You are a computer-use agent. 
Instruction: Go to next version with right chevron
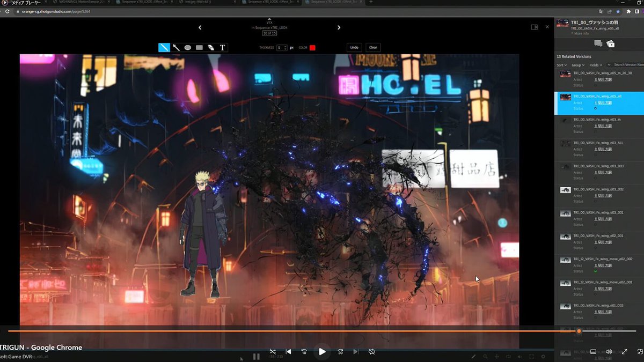339,27
